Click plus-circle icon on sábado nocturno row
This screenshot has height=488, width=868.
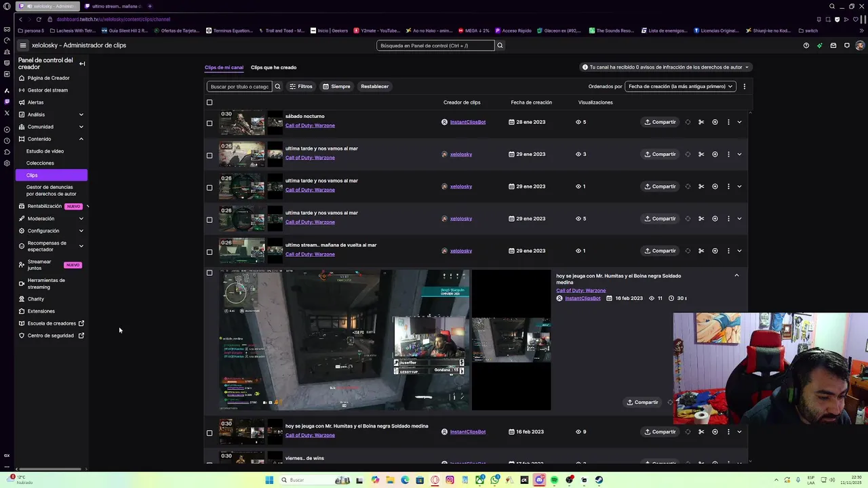coord(715,122)
